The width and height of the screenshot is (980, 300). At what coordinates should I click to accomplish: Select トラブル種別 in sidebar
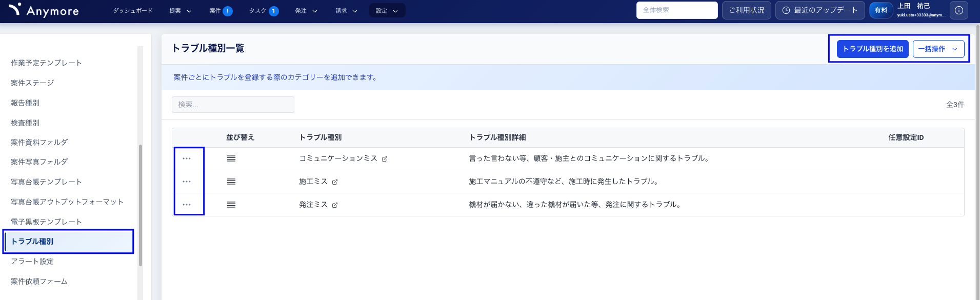pyautogui.click(x=69, y=242)
